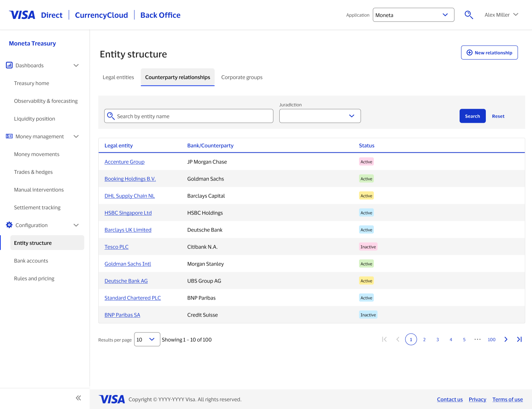Sort by the Bank/Counterparty column header
This screenshot has width=532, height=409.
click(210, 145)
